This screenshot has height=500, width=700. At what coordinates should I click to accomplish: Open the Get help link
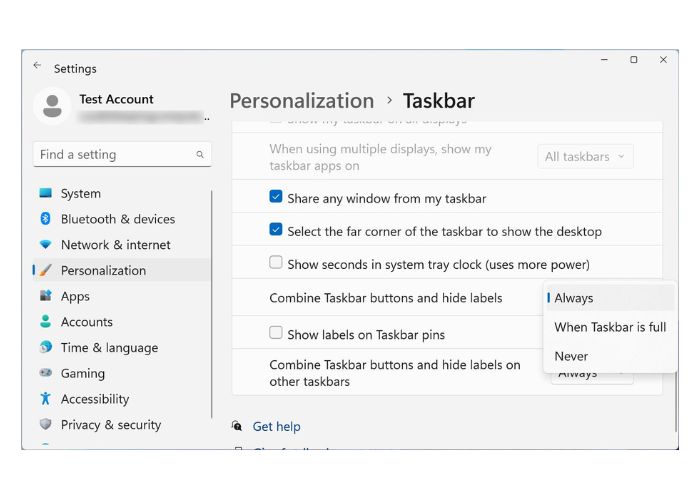point(276,426)
